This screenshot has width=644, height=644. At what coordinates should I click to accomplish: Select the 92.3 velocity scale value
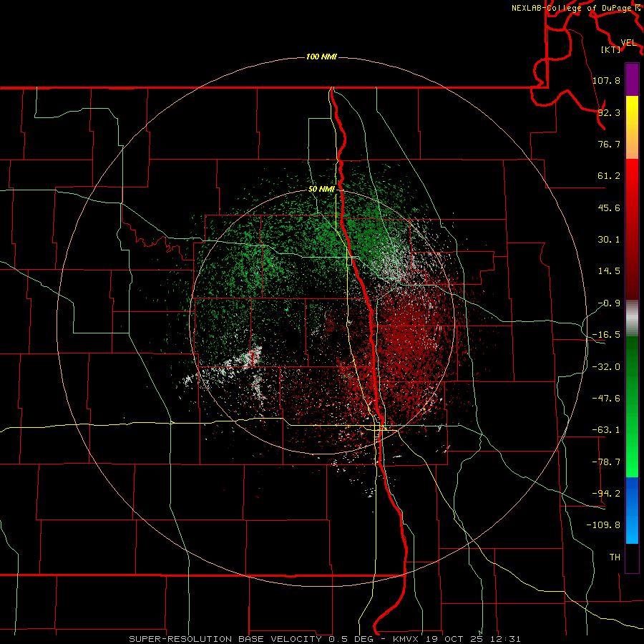click(609, 112)
